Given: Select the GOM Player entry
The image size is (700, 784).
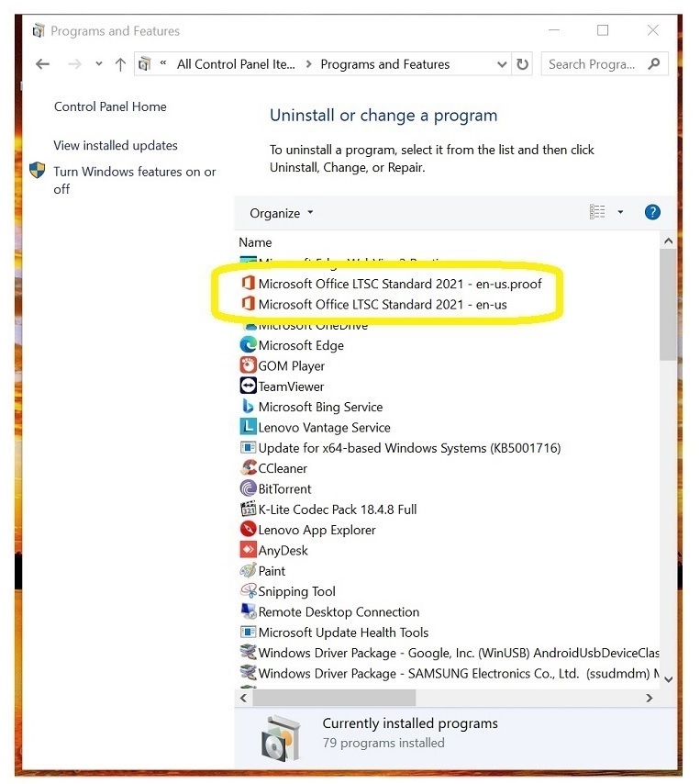Looking at the screenshot, I should [292, 366].
